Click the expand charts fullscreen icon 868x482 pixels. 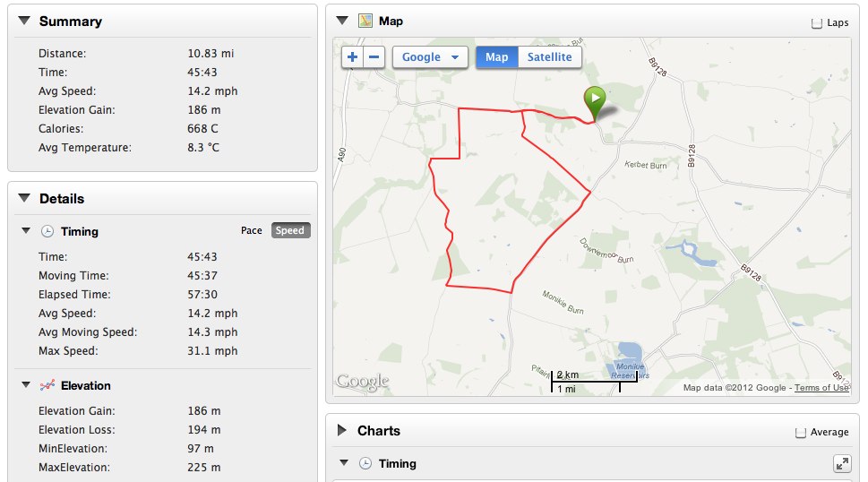(841, 463)
